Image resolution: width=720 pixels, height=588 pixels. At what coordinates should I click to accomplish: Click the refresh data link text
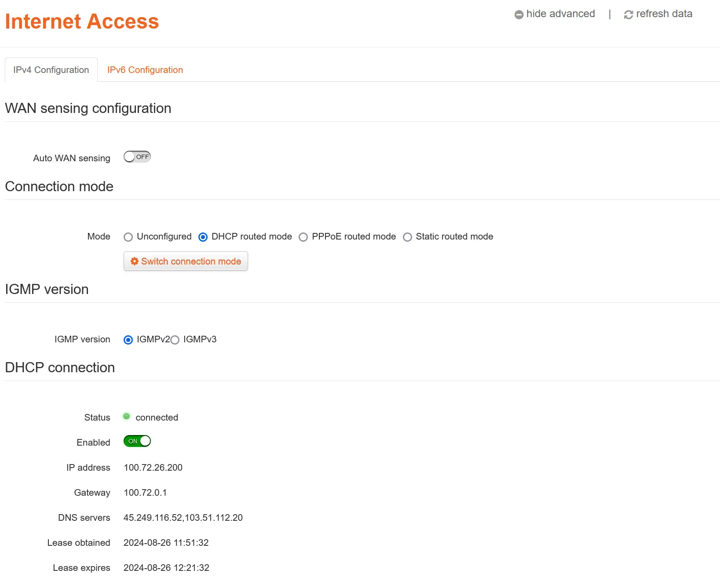[664, 14]
